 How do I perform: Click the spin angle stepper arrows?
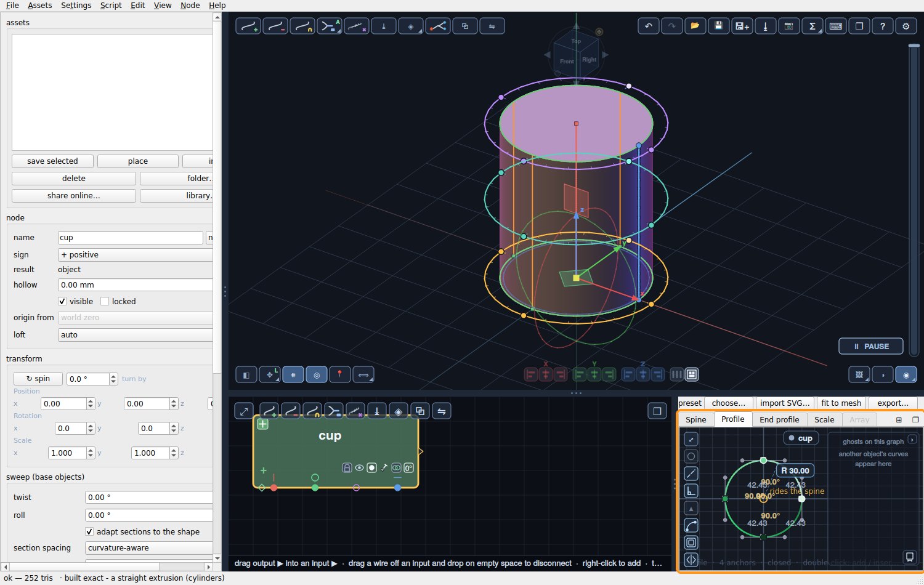113,379
